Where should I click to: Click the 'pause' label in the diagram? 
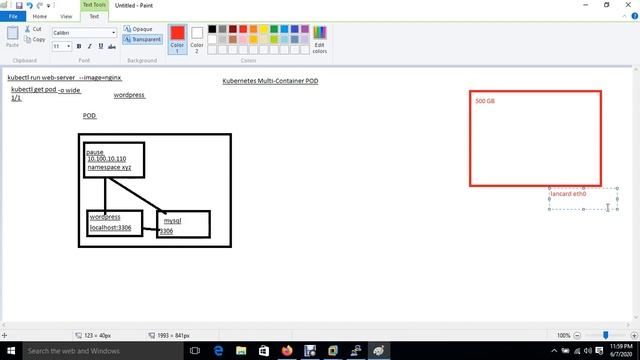[95, 152]
